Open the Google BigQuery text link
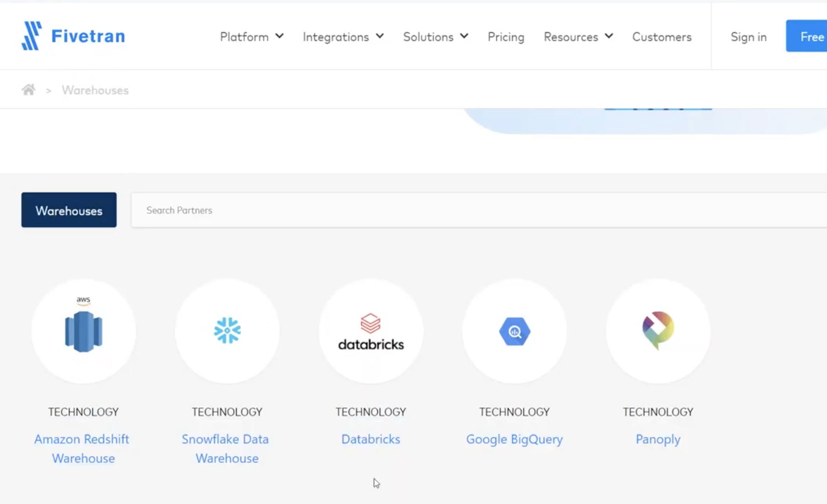 point(515,439)
